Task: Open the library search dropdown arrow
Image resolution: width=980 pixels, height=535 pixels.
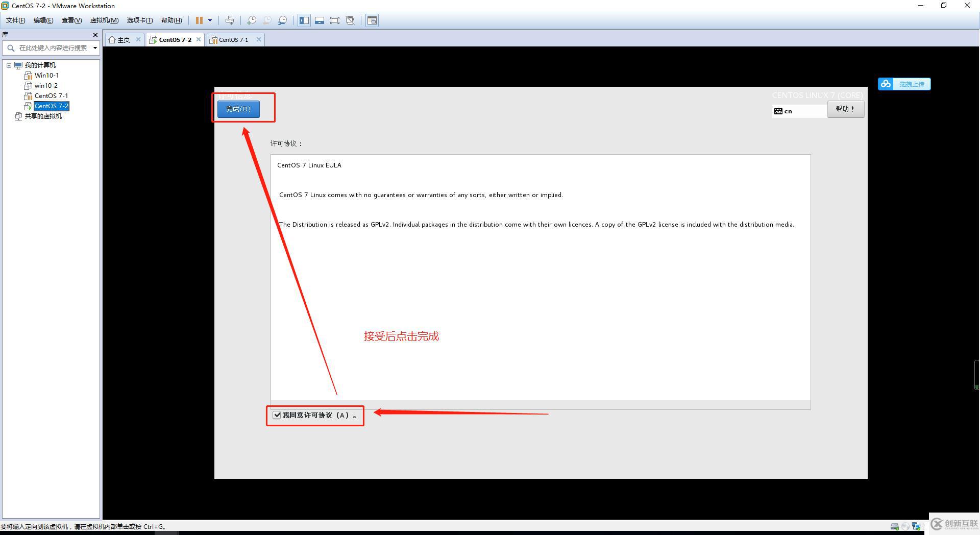Action: tap(95, 48)
